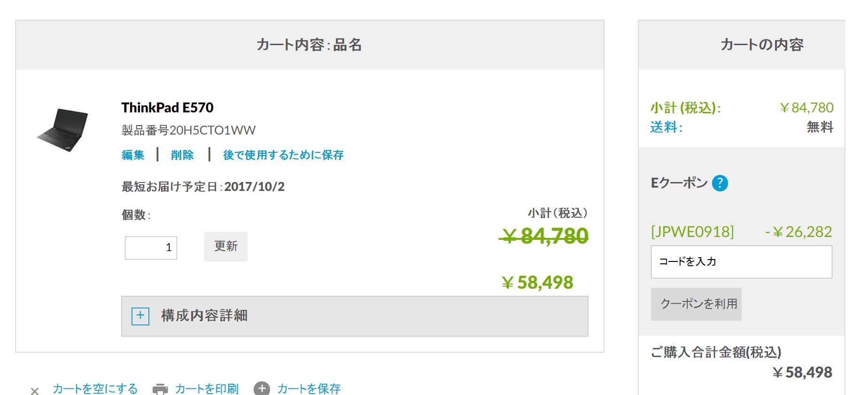Viewport: 868px width, 395px height.
Task: Click the applied coupon code JPWE0918
Action: [x=692, y=232]
